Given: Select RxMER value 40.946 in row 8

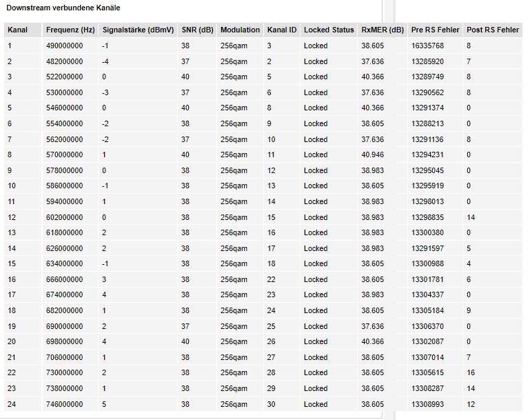Looking at the screenshot, I should click(372, 155).
